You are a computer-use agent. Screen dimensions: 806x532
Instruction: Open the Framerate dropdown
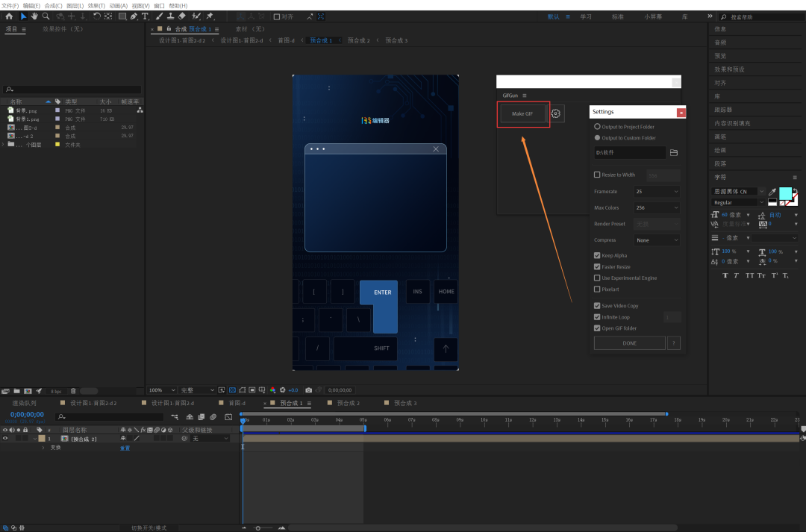[657, 192]
